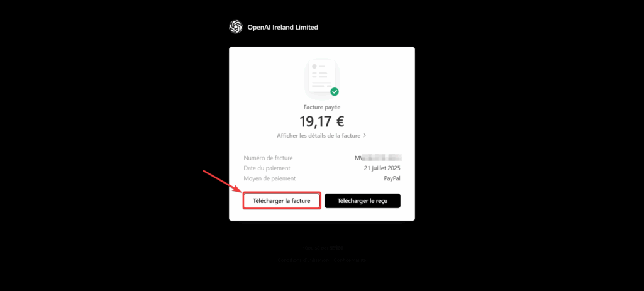This screenshot has width=644, height=291.
Task: Select the PayPal payment method value
Action: [x=392, y=178]
